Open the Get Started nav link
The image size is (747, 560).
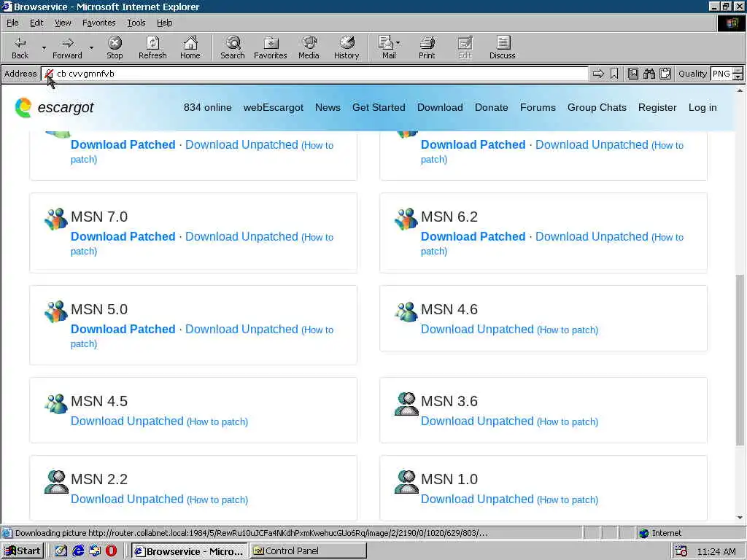click(x=379, y=108)
